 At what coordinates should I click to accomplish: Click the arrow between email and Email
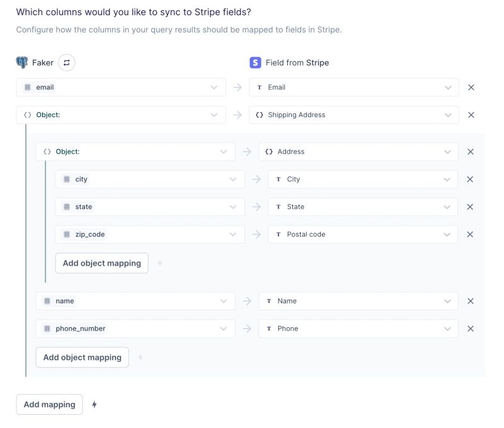click(238, 87)
